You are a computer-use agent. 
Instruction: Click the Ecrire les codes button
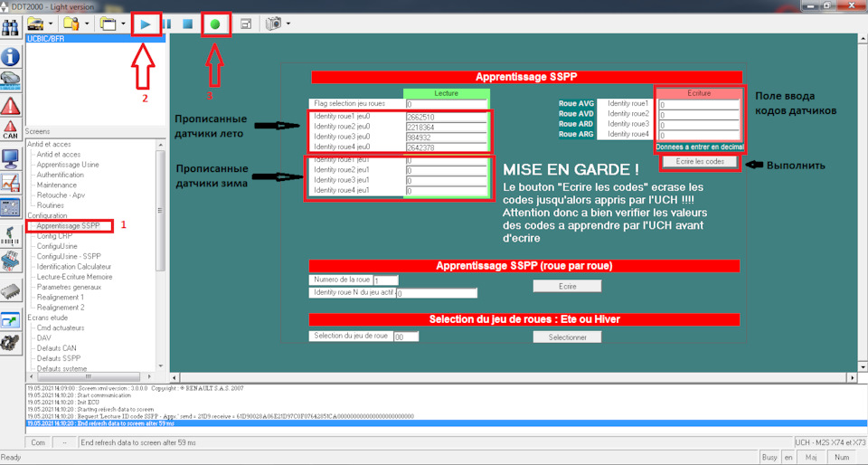[x=700, y=161]
